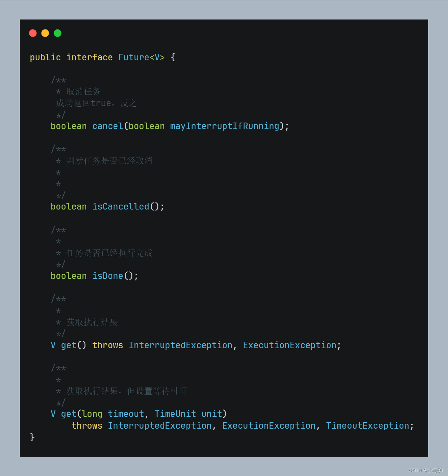Click the 'Future<V>' type name
448x476 pixels.
click(141, 57)
